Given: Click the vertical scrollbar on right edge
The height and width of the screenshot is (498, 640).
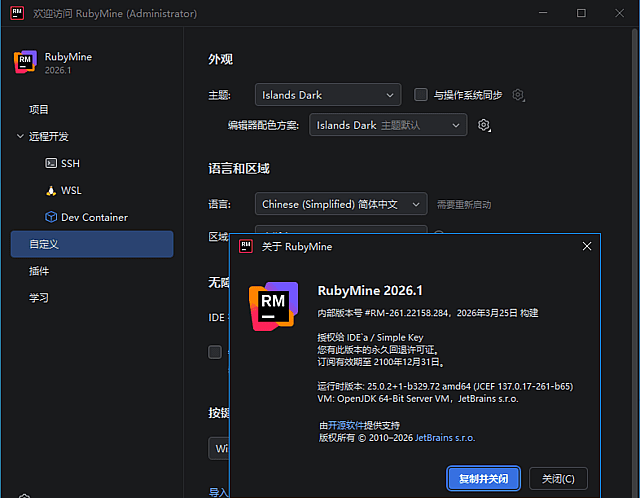Looking at the screenshot, I should (x=636, y=261).
